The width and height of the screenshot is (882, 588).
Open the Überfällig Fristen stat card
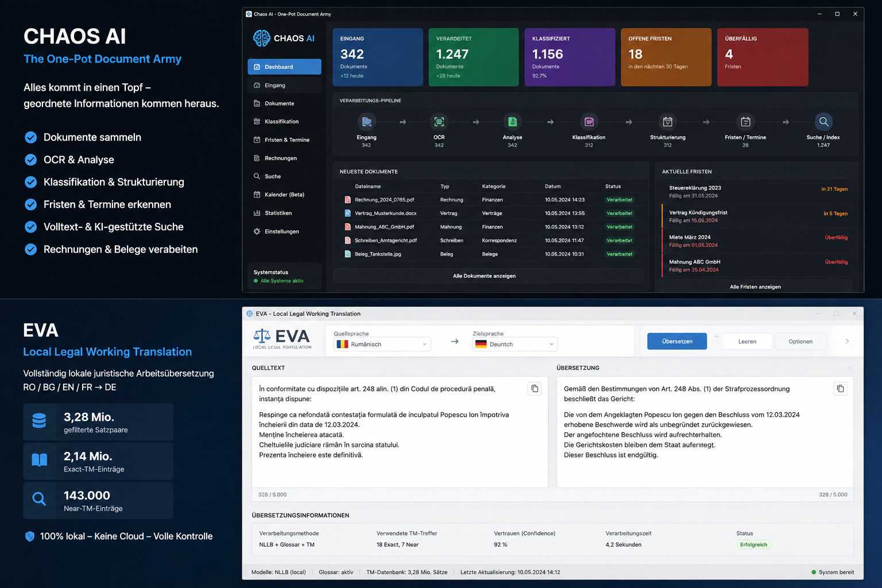[763, 57]
